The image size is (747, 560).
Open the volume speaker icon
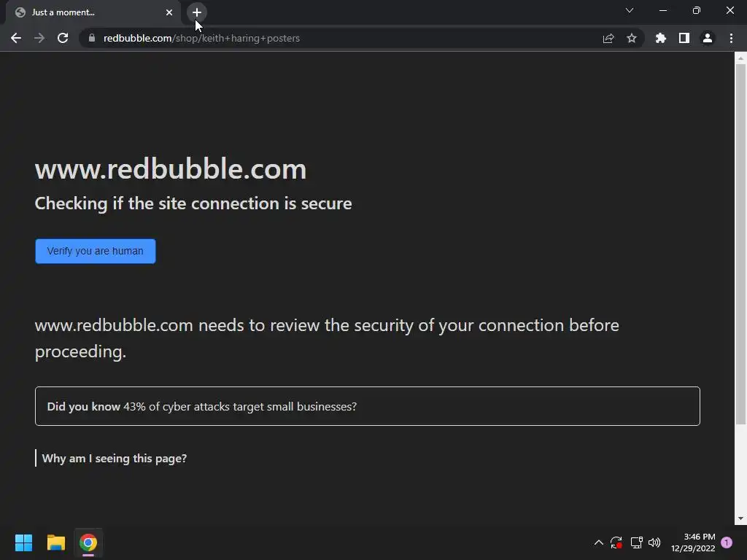(x=654, y=542)
